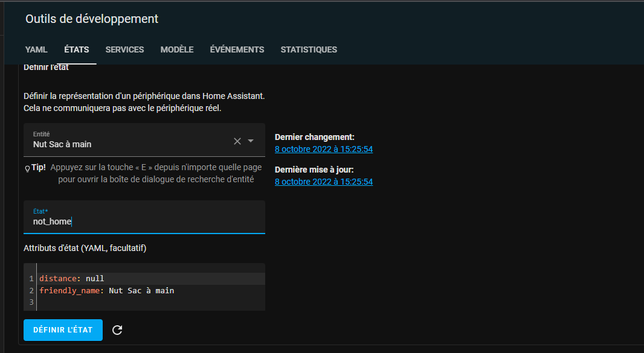Image resolution: width=644 pixels, height=353 pixels.
Task: Focus the Entité field text
Action: pyautogui.click(x=121, y=144)
